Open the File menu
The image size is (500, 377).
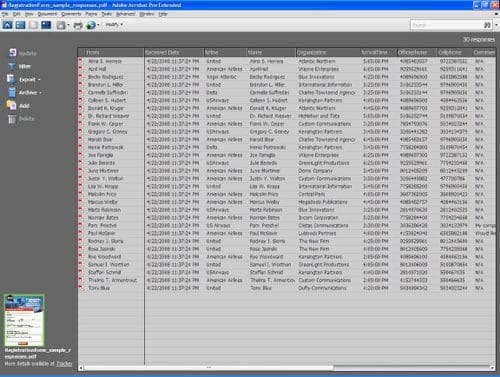point(5,14)
